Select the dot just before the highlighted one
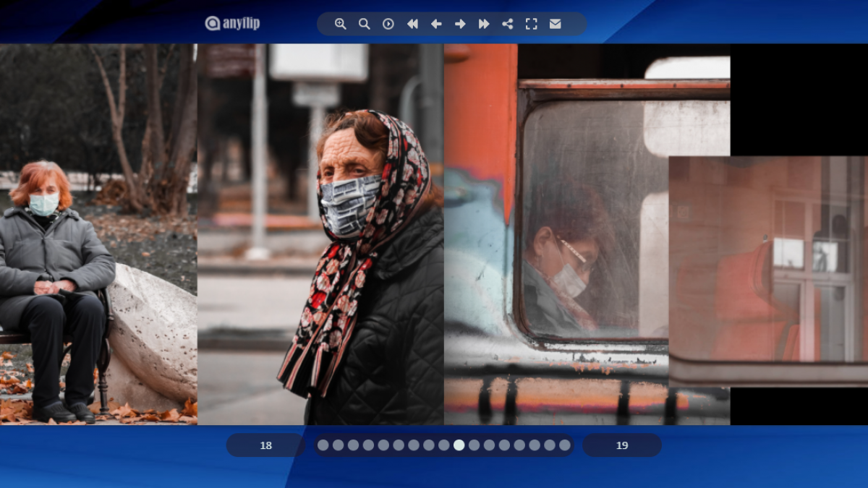The height and width of the screenshot is (488, 868). 444,445
